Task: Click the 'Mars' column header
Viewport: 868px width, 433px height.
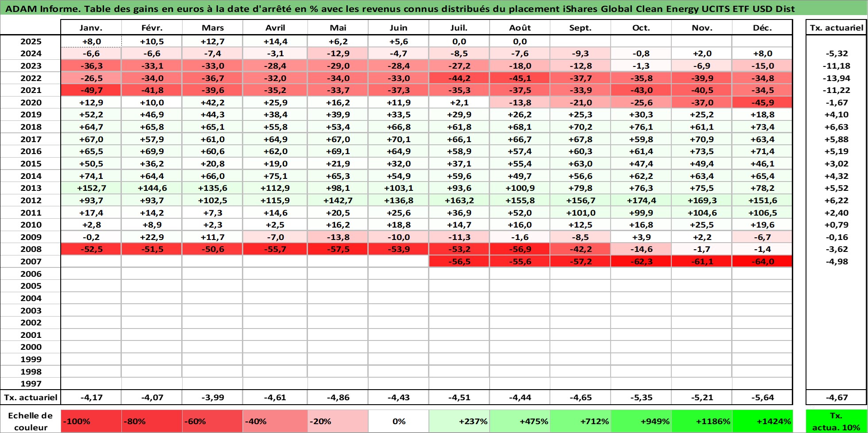Action: click(x=212, y=27)
